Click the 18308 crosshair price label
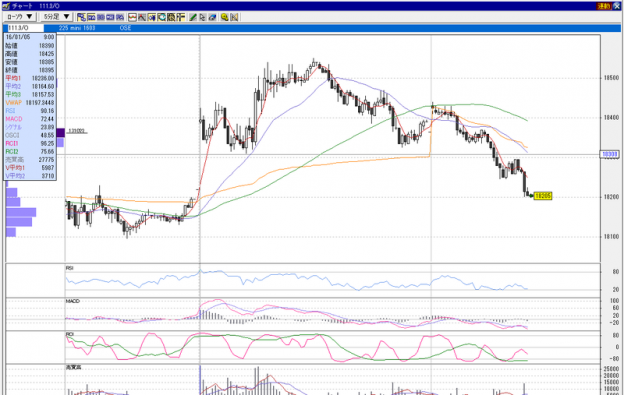Screen dimensions: 624x395 pyautogui.click(x=609, y=154)
